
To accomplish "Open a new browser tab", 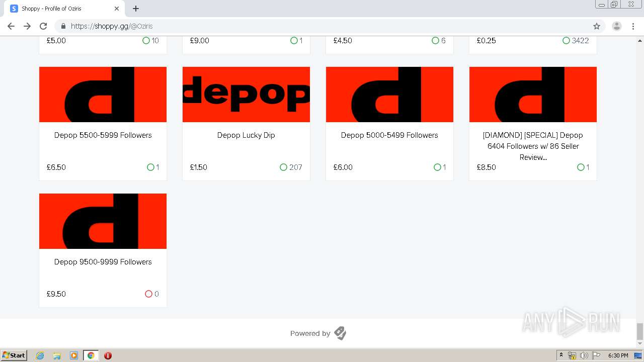I will [136, 9].
